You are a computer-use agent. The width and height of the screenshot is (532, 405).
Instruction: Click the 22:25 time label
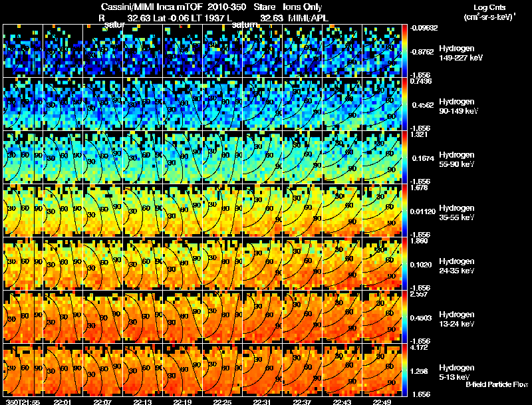[x=222, y=402]
